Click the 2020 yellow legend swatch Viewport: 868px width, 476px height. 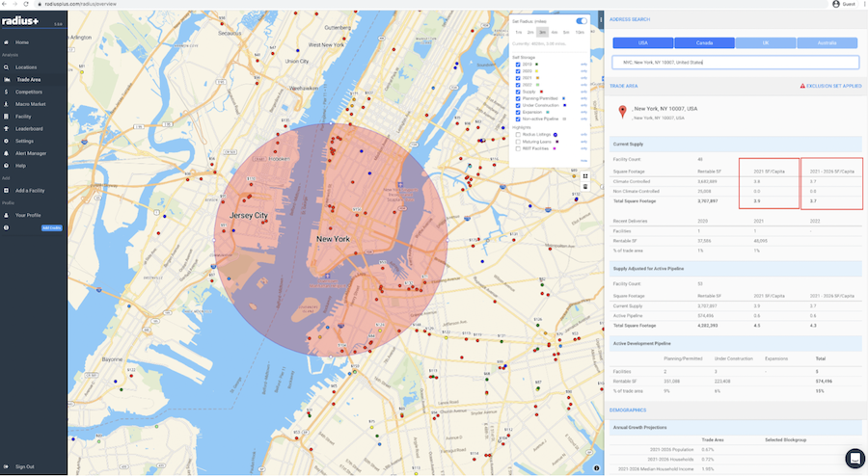tap(536, 71)
